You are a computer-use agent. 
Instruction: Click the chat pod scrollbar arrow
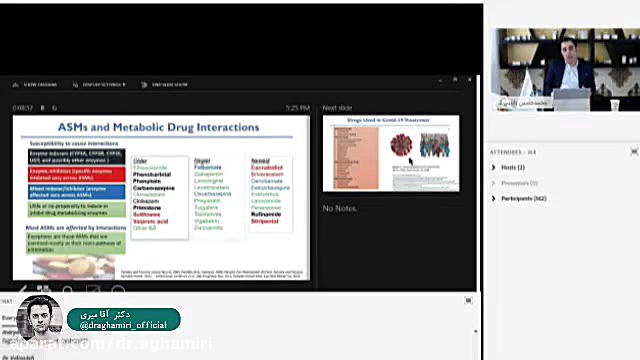(x=476, y=331)
